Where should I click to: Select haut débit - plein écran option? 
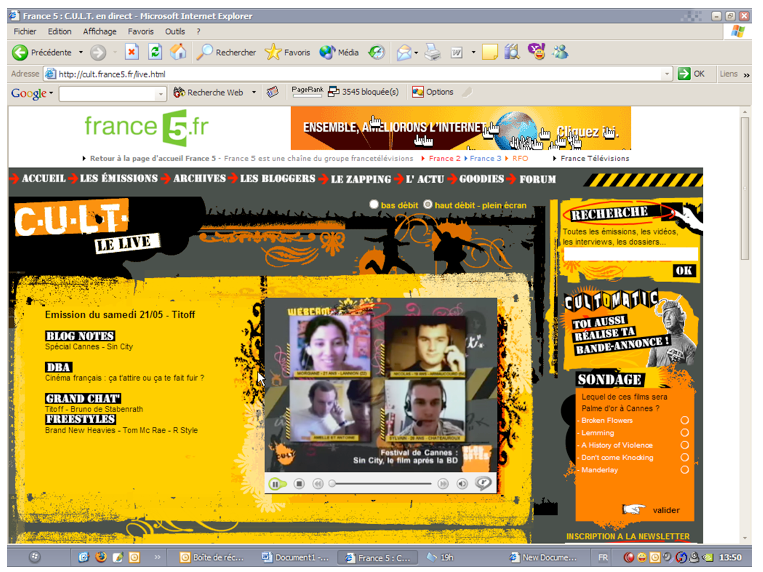(x=428, y=204)
